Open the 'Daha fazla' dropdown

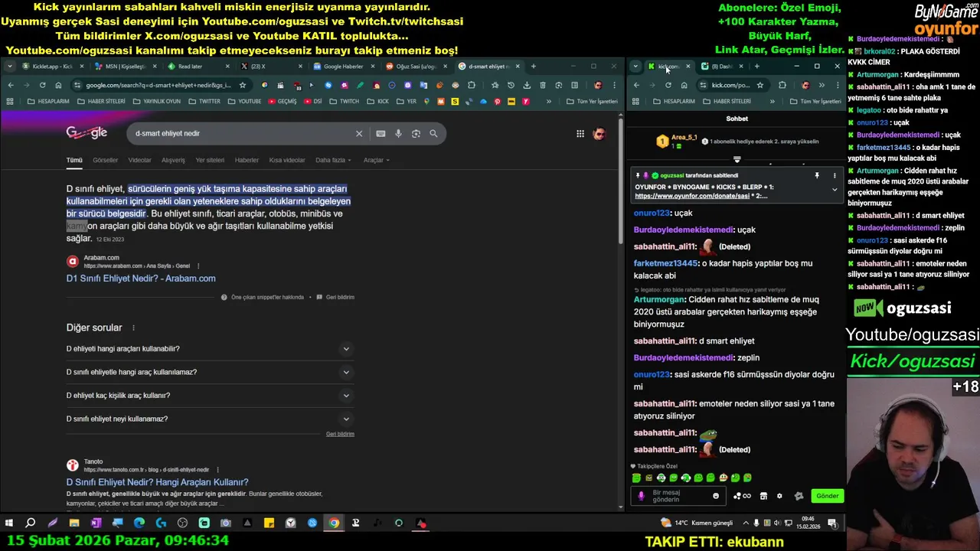(334, 160)
